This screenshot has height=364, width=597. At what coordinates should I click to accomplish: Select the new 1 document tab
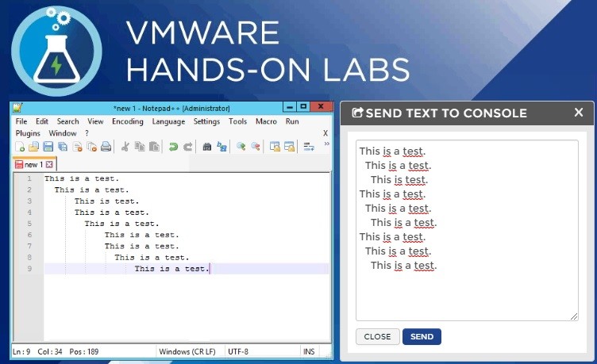coord(35,164)
